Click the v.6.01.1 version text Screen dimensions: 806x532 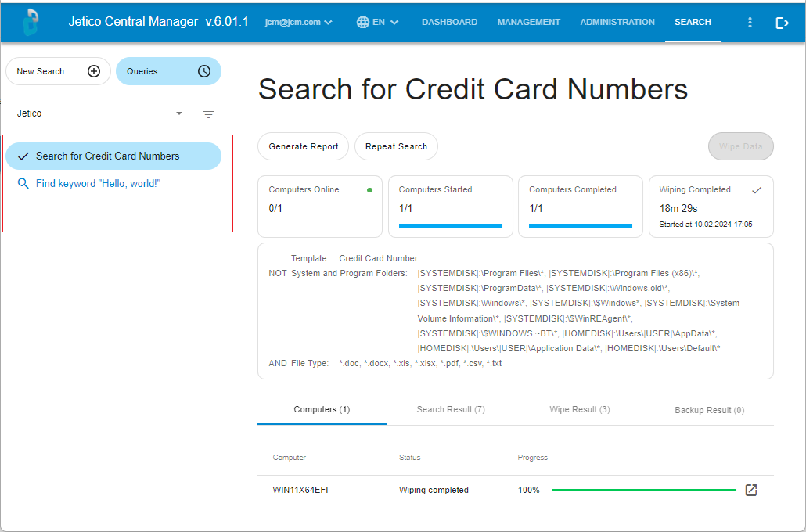click(227, 22)
